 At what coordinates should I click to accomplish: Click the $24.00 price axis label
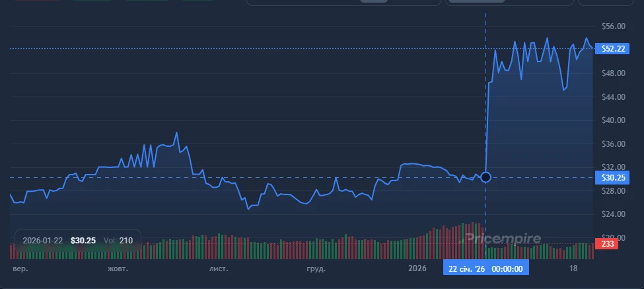tap(614, 215)
